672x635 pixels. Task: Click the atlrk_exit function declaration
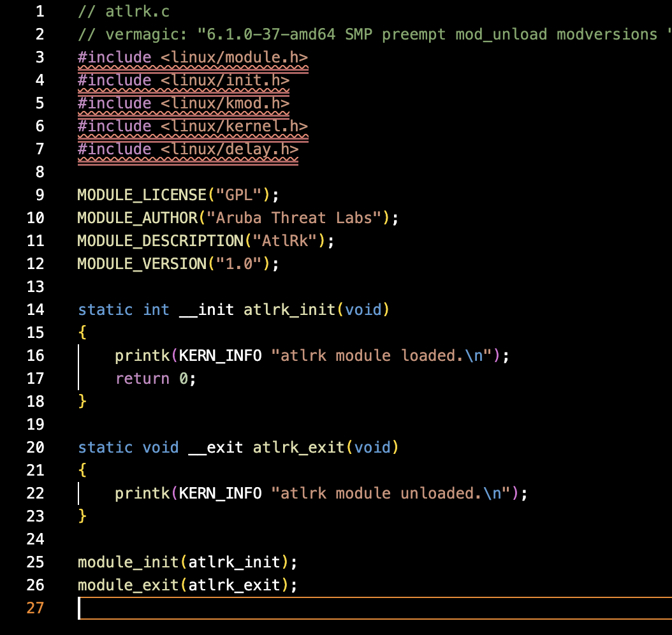point(238,448)
